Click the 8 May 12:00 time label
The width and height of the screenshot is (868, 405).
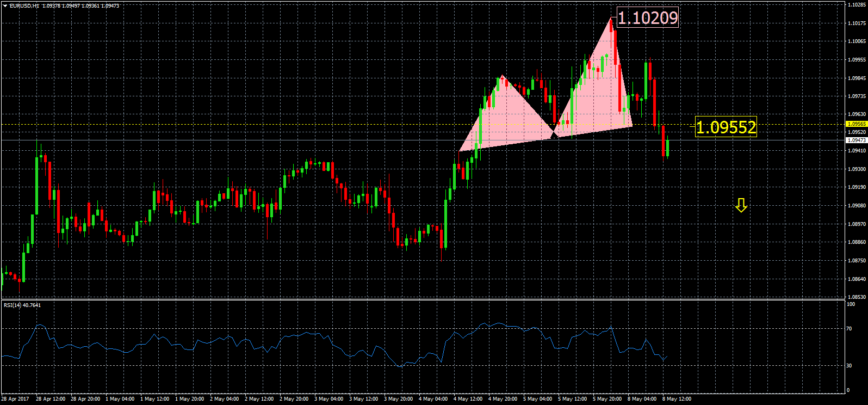pyautogui.click(x=677, y=399)
